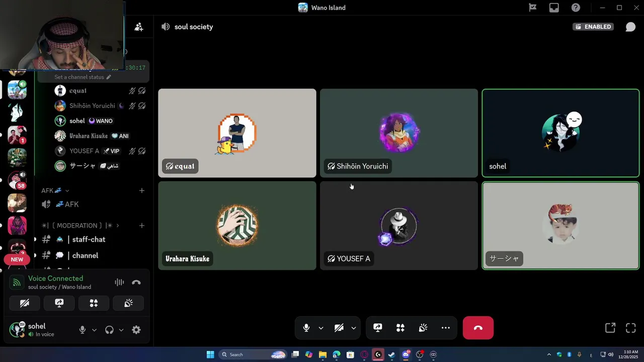This screenshot has width=644, height=362.
Task: Add a channel to the MODERATION category
Action: pyautogui.click(x=142, y=226)
